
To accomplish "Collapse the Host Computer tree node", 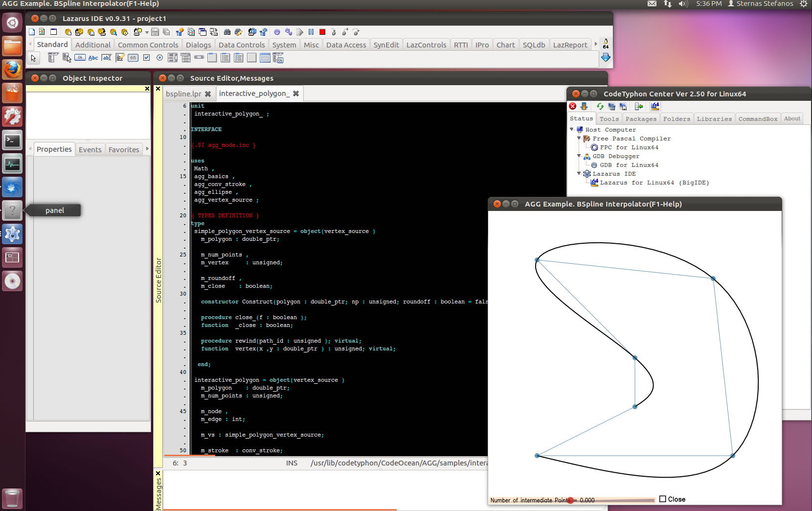I will pos(571,129).
